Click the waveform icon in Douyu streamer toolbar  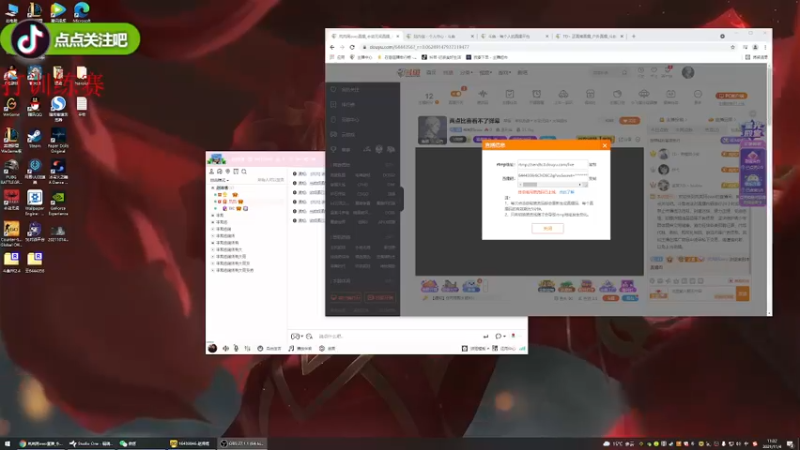(483, 96)
